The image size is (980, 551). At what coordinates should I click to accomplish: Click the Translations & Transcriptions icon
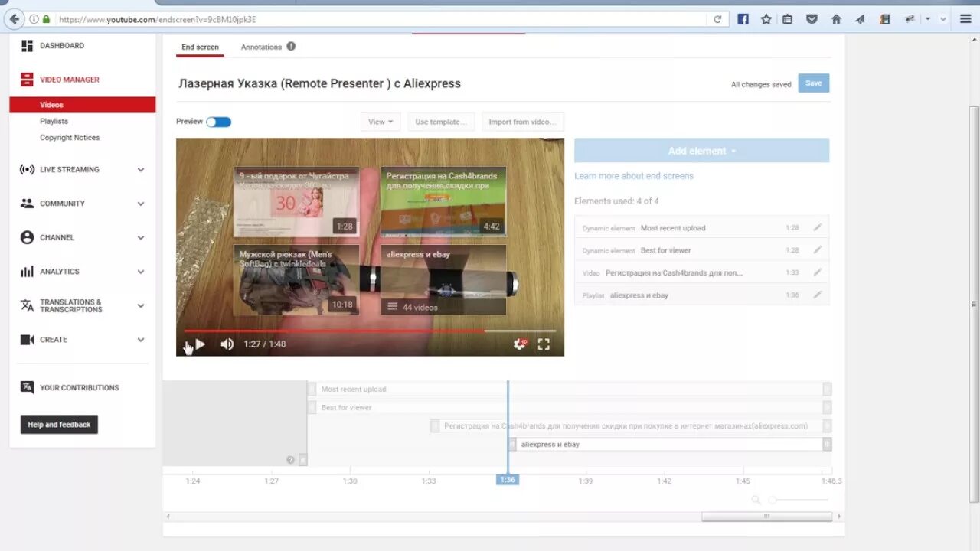tap(27, 306)
